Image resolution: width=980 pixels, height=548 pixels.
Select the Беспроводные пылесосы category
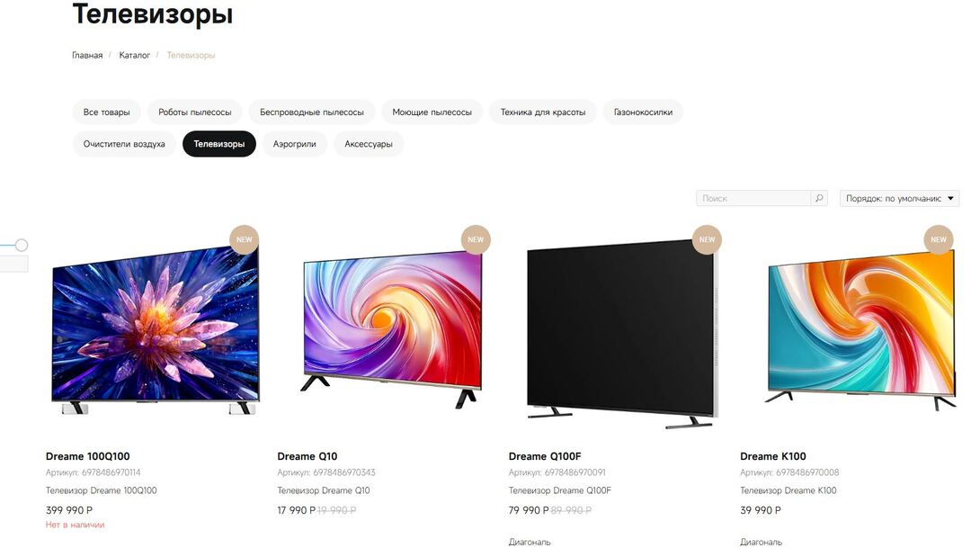click(x=311, y=112)
